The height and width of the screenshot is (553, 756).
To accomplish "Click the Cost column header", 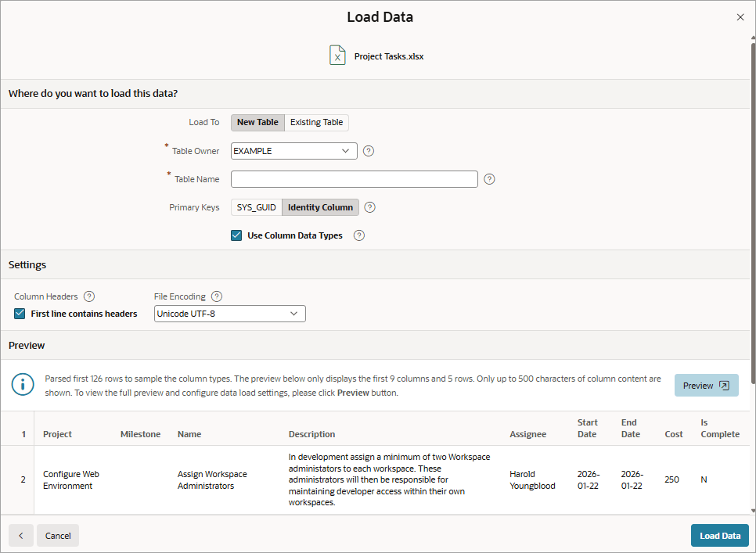I will pyautogui.click(x=674, y=434).
